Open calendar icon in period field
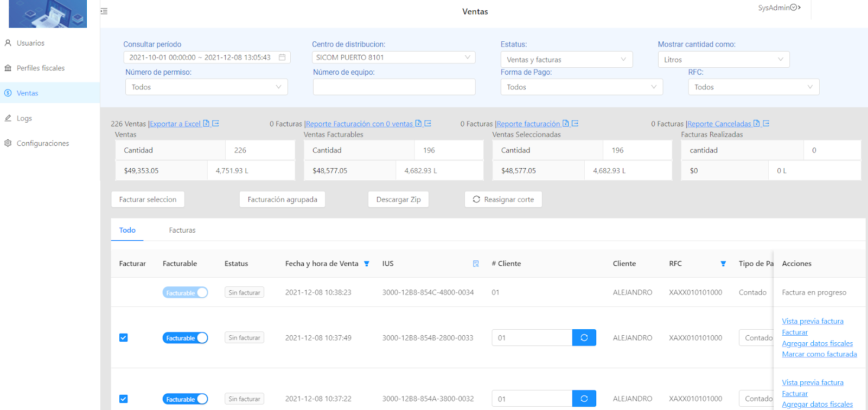The height and width of the screenshot is (410, 868). coord(282,57)
